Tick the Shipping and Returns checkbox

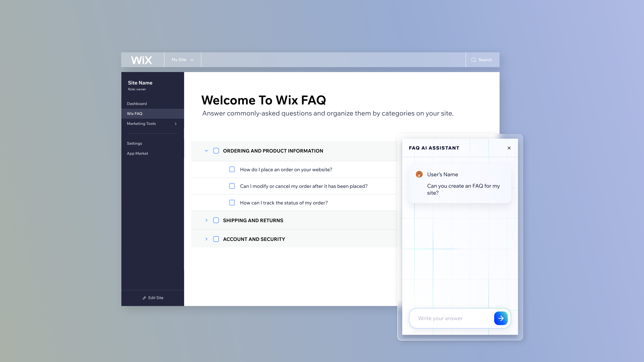[x=216, y=220]
